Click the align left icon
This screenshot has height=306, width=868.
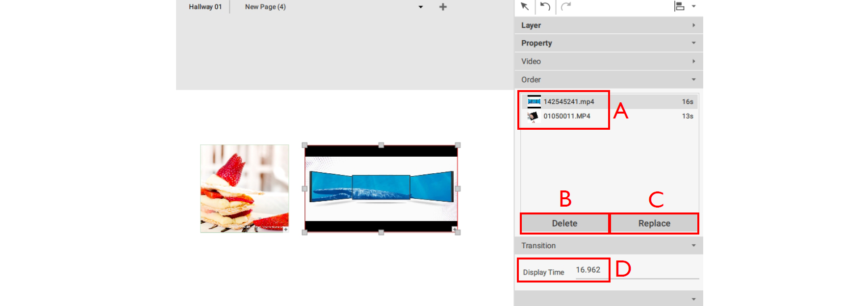[x=679, y=6]
